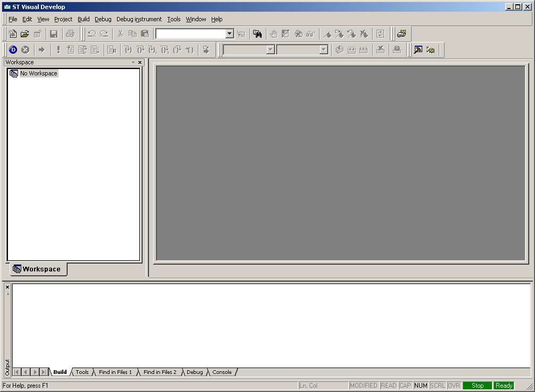This screenshot has width=535, height=392.
Task: Click the Run arrow icon
Action: [x=41, y=50]
